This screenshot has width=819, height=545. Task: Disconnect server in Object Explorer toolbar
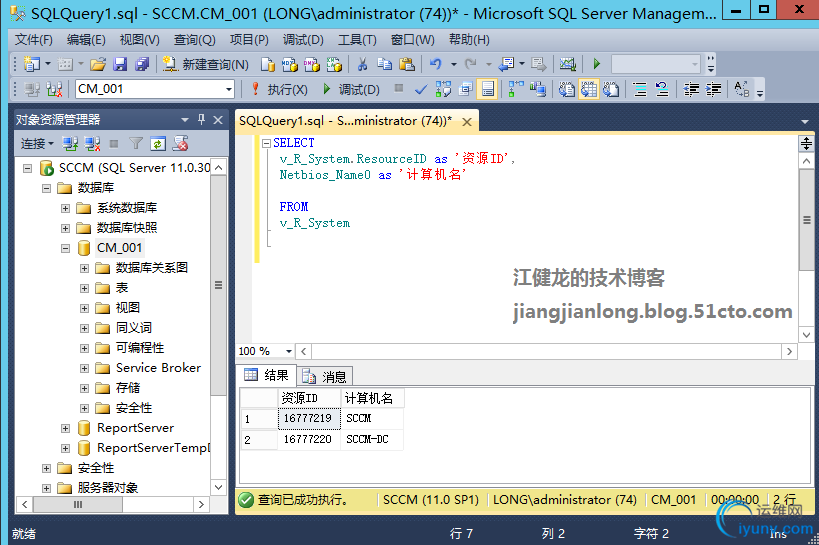[92, 144]
